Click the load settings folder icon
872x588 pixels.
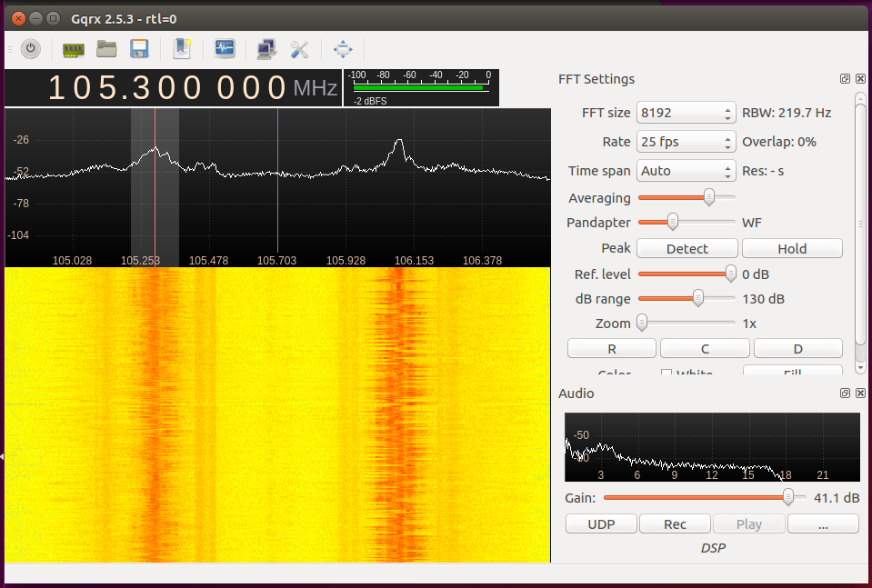coord(106,49)
